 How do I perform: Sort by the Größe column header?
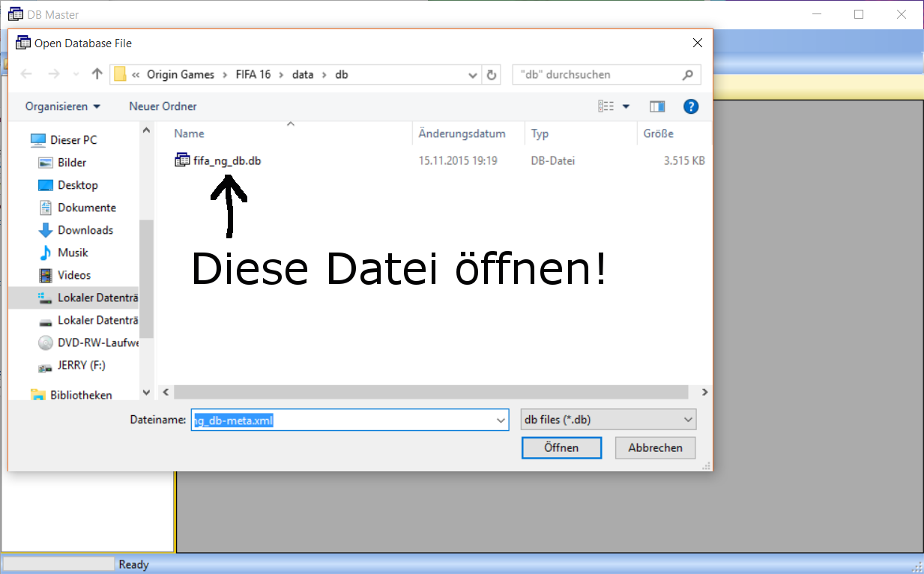click(659, 133)
